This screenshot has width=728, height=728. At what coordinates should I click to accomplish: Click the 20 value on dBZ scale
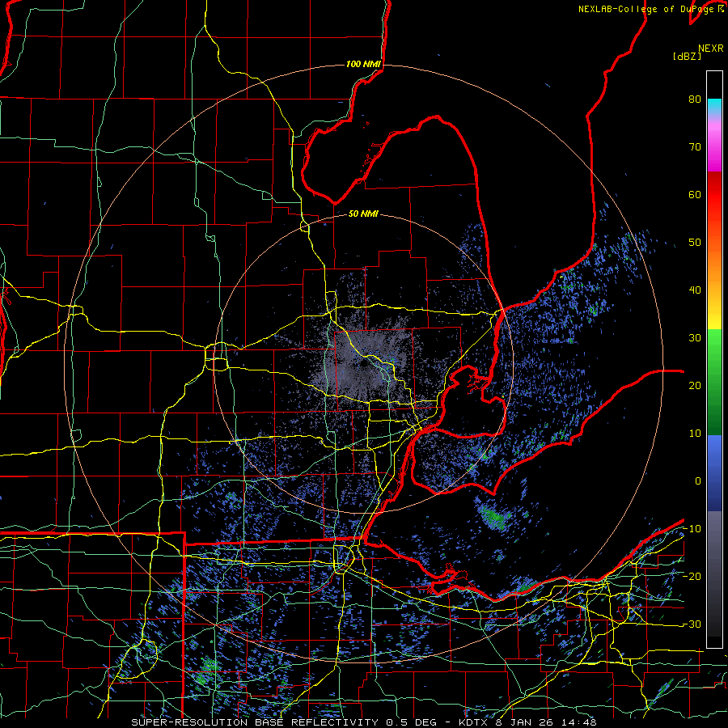695,386
